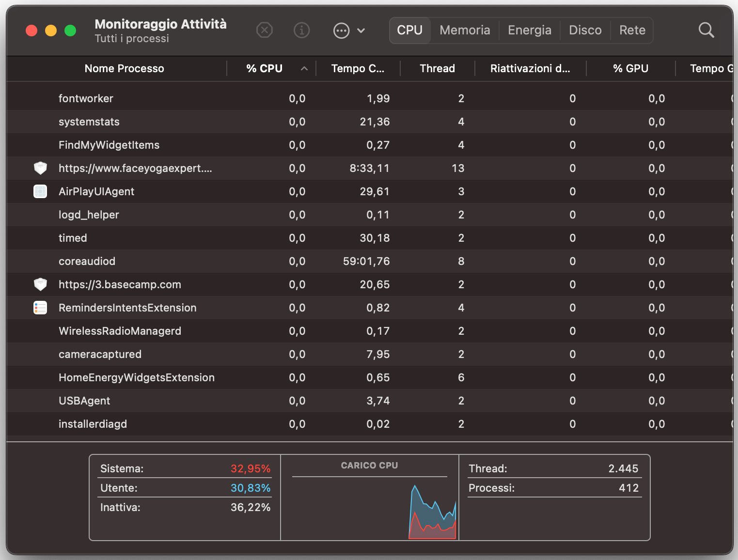Sort by the Nome Processo column header

point(124,68)
